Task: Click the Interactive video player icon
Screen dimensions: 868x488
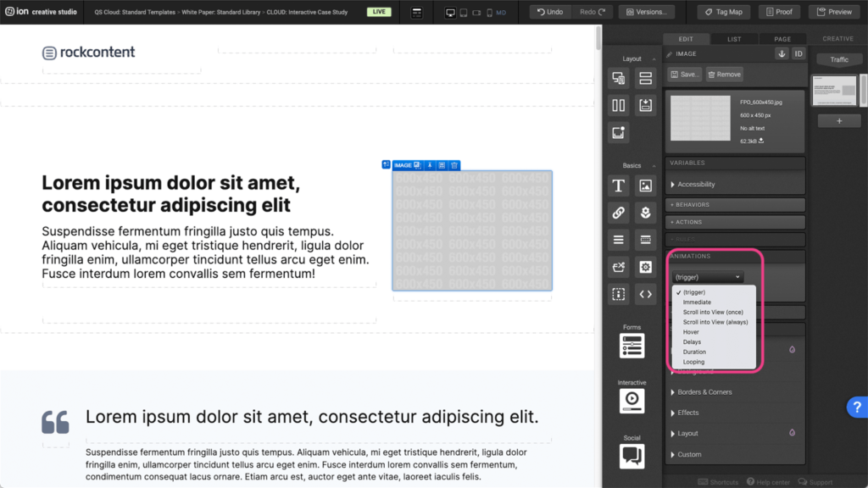Action: 632,401
